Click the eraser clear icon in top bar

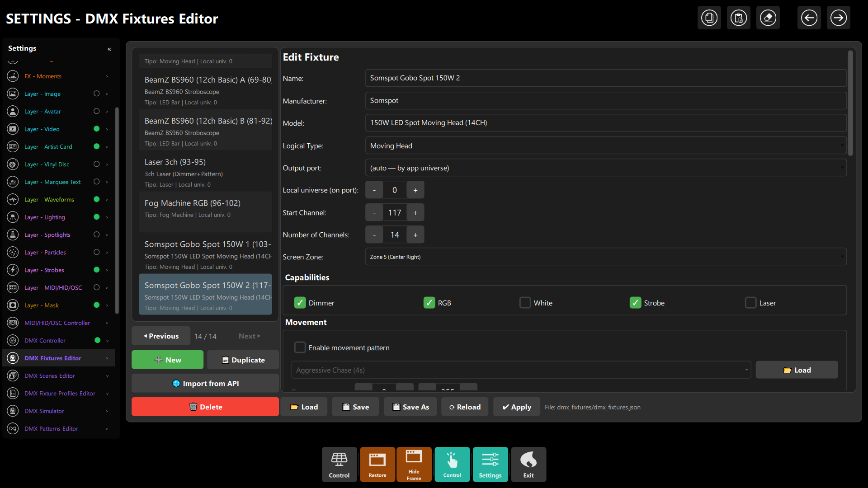(x=768, y=18)
